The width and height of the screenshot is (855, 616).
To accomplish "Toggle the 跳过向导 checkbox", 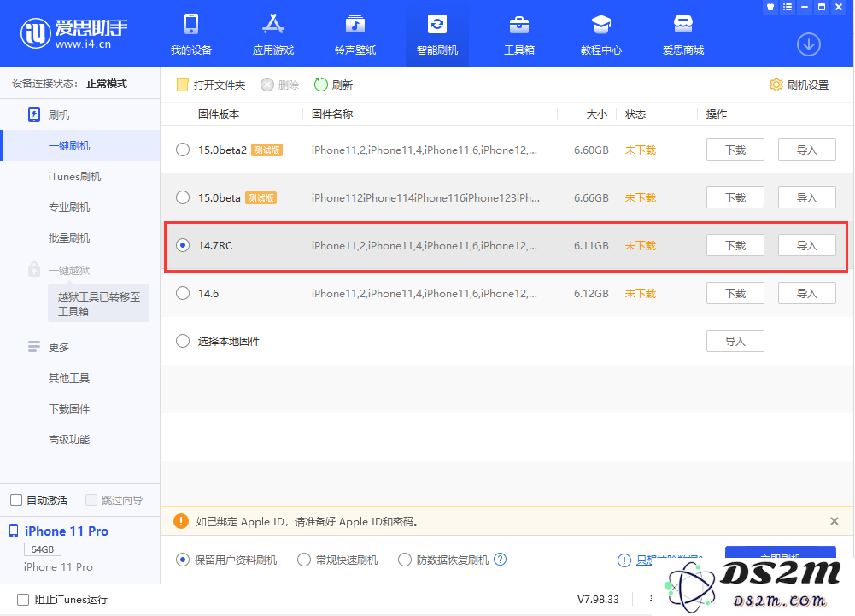I will (91, 500).
